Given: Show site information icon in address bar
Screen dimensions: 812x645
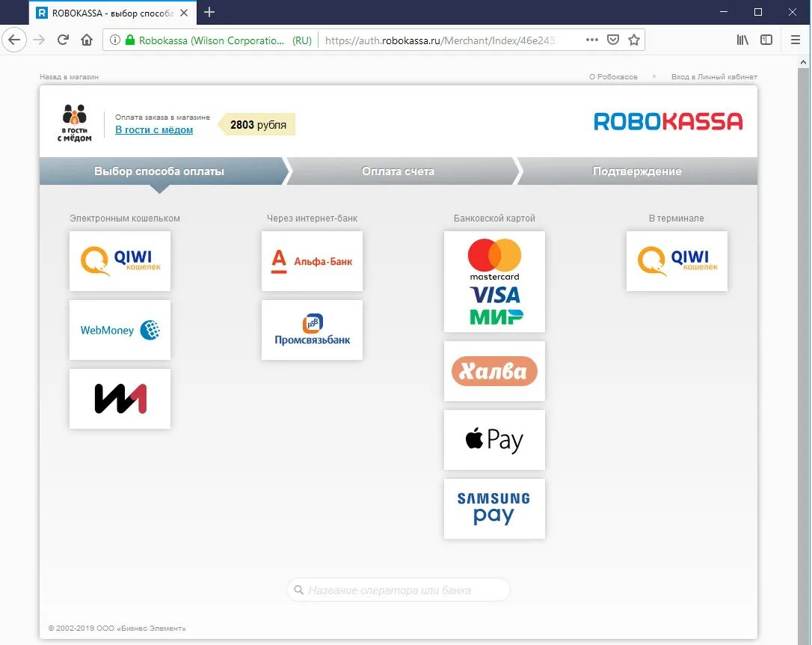Looking at the screenshot, I should [x=115, y=40].
